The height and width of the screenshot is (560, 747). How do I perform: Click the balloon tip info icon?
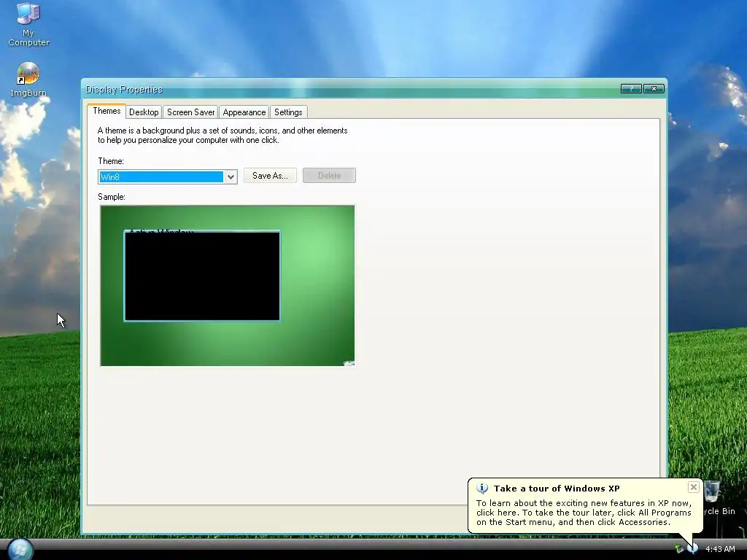[x=482, y=488]
